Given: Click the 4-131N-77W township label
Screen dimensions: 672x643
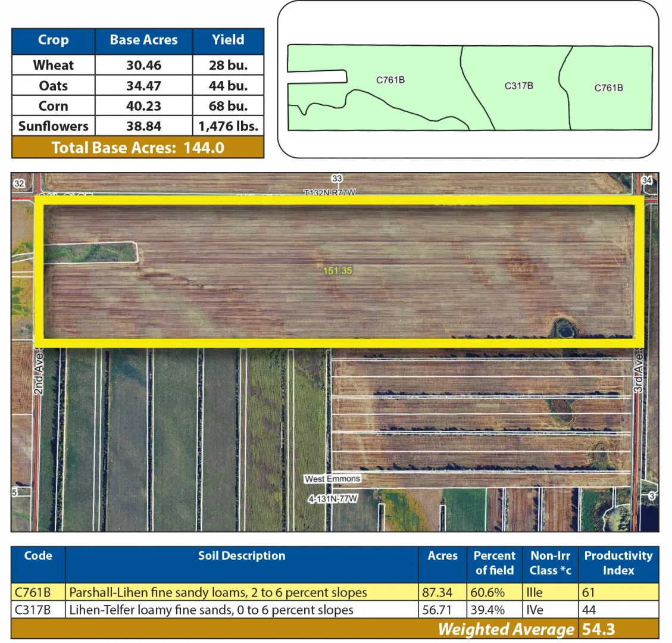Looking at the screenshot, I should (x=332, y=499).
